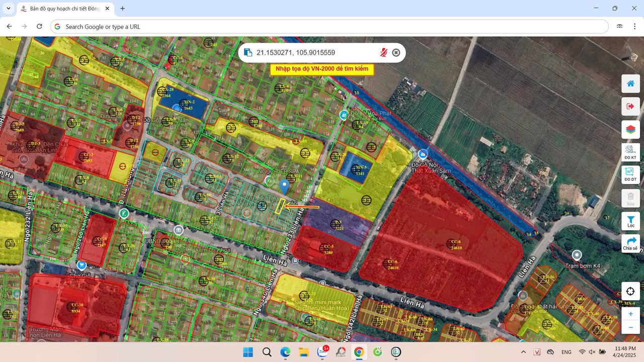The image size is (644, 362).
Task: Click the red logout arrow icon
Action: [630, 106]
